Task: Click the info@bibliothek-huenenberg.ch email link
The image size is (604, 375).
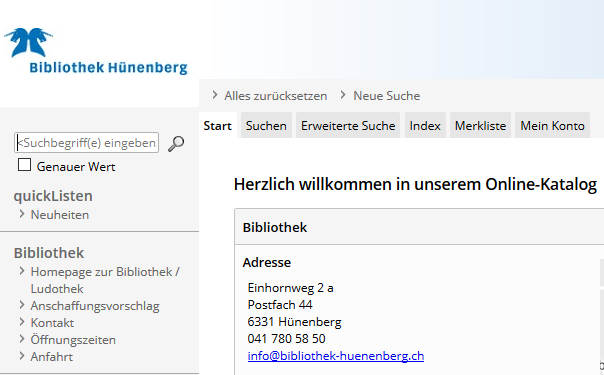Action: (x=336, y=356)
